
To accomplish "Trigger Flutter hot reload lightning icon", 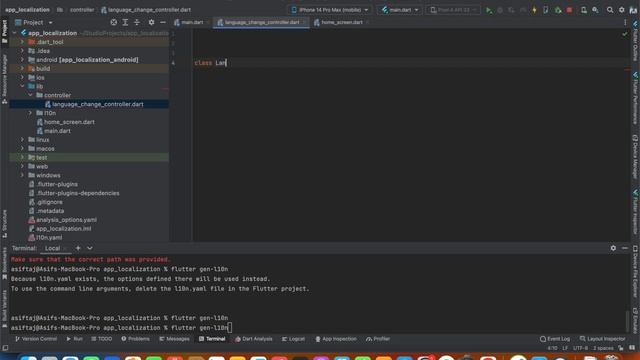I will (x=534, y=10).
